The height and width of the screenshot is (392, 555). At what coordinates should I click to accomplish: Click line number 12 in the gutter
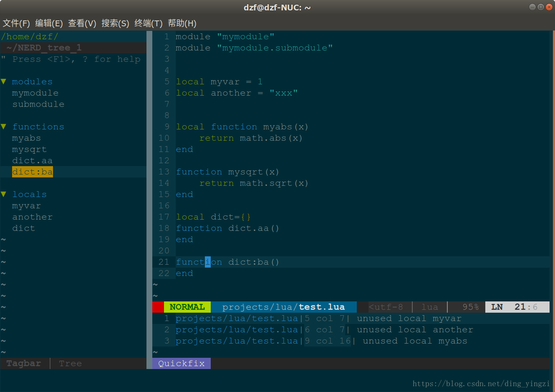click(164, 161)
